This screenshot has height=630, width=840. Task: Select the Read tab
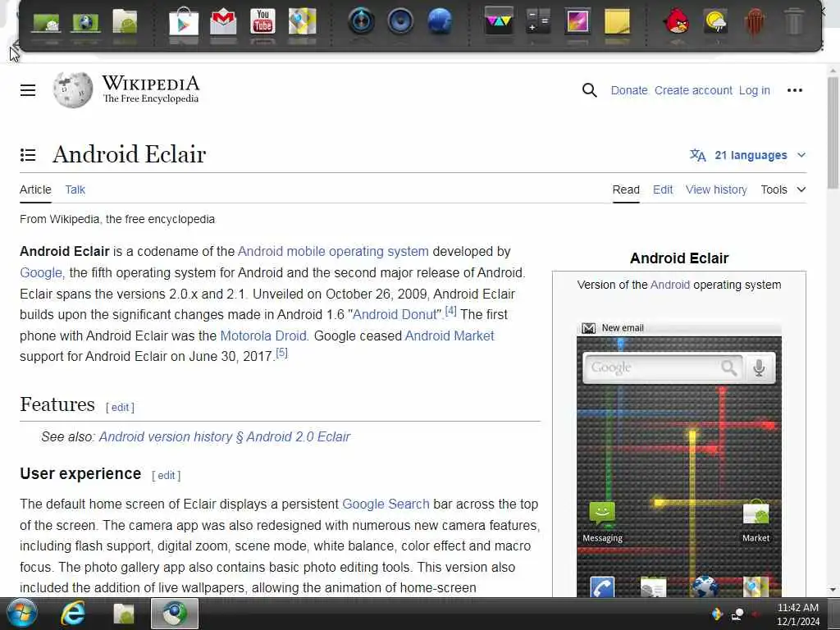[x=626, y=189]
